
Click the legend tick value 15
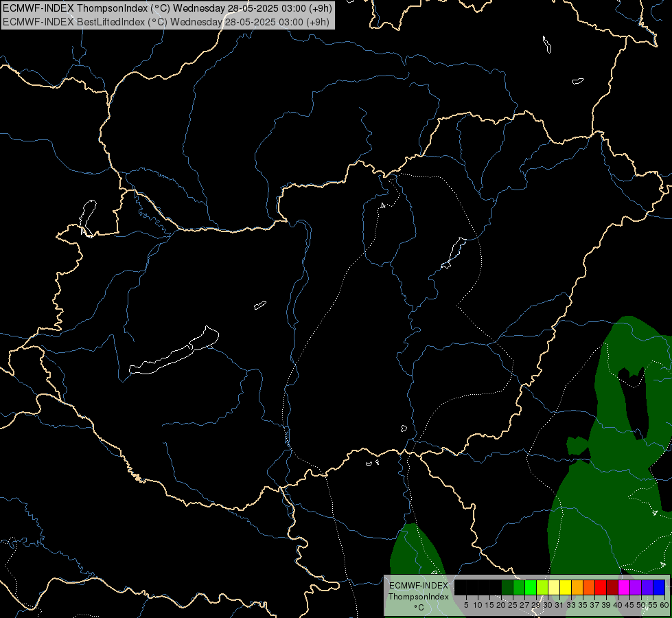pos(490,605)
